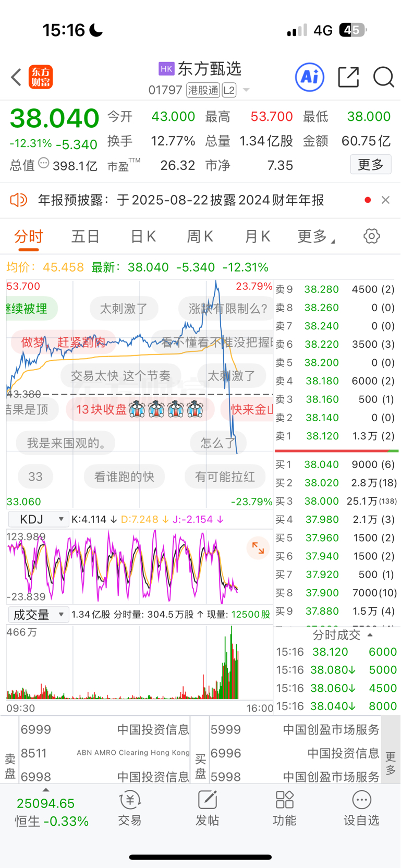Tap the speaker announcement icon
This screenshot has width=401, height=868.
pyautogui.click(x=18, y=200)
